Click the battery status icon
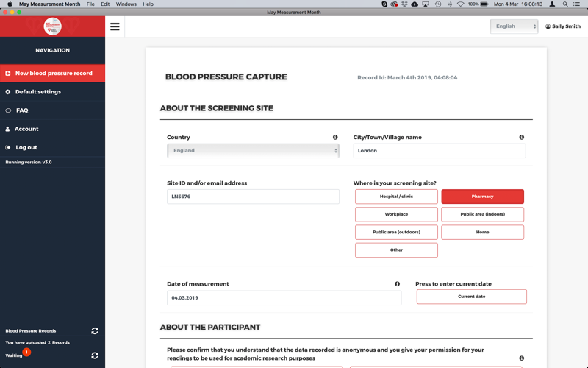Viewport: 588px width, 368px height. click(484, 4)
